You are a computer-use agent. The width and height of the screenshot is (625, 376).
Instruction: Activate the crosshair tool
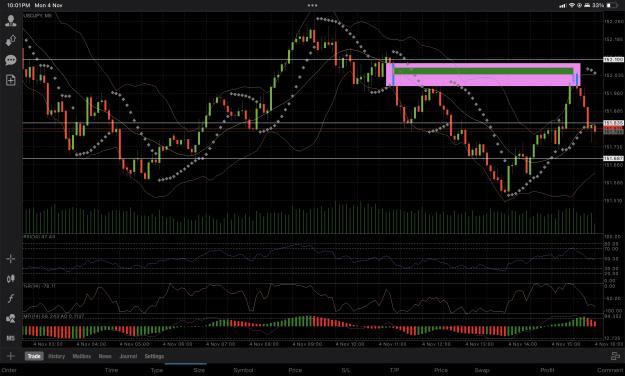[11, 259]
